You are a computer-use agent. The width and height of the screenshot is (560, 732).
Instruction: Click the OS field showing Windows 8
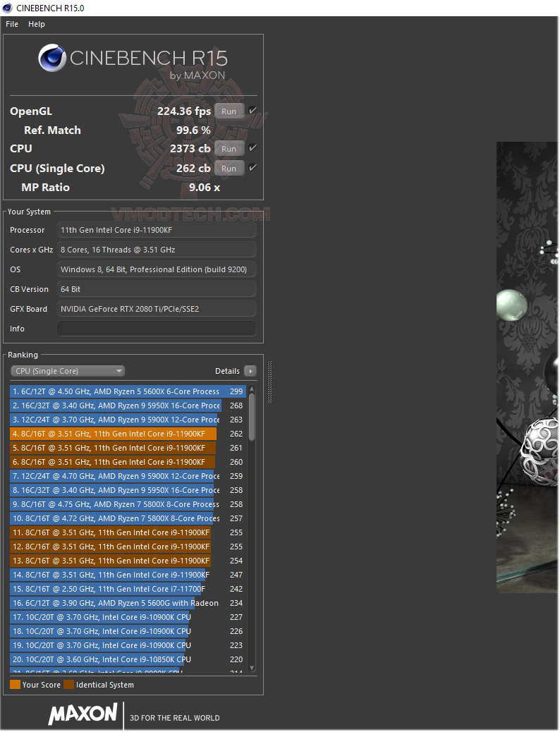157,269
